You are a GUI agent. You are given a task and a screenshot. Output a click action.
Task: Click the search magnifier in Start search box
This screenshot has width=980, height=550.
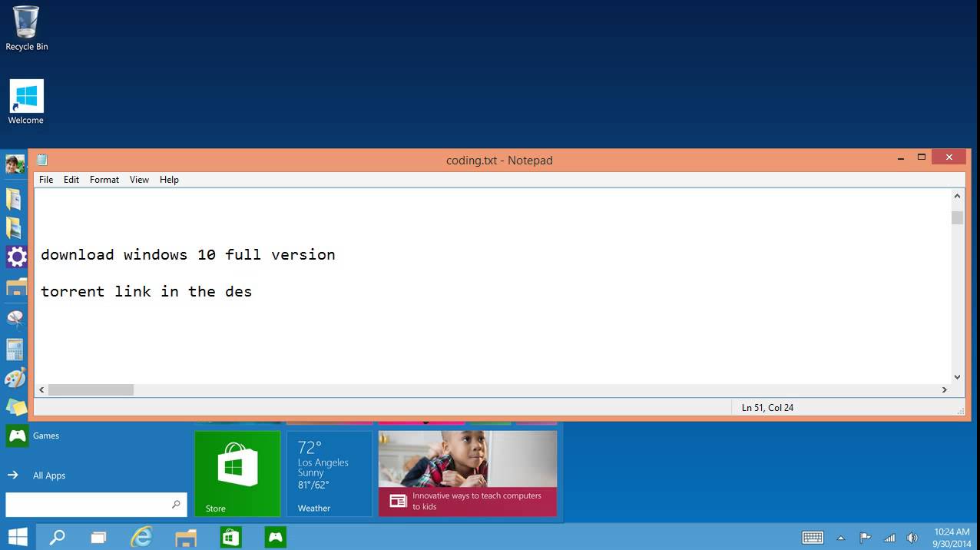(x=176, y=505)
